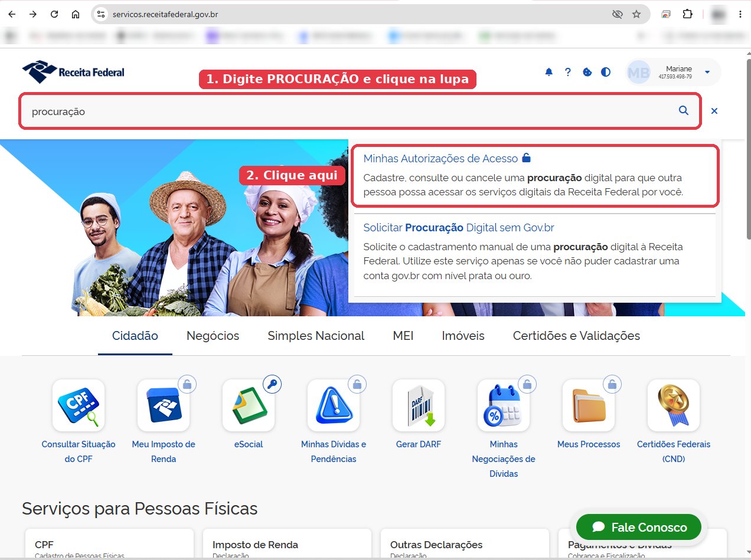Click the Receita Federal logo

point(73,72)
